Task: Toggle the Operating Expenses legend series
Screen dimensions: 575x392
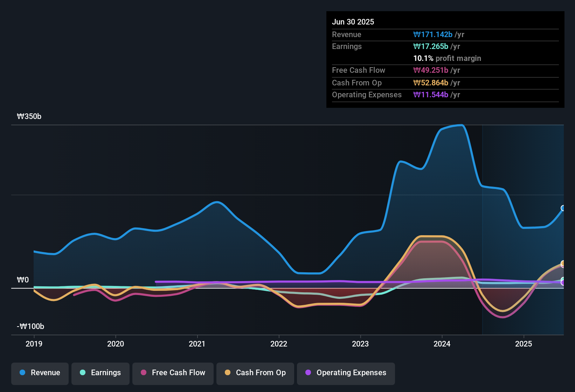Action: (346, 373)
